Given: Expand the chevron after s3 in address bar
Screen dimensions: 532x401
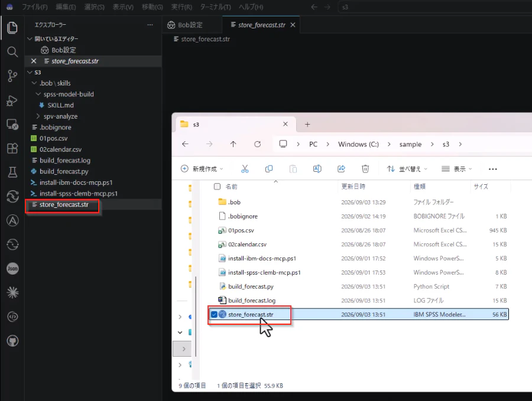Looking at the screenshot, I should tap(460, 144).
